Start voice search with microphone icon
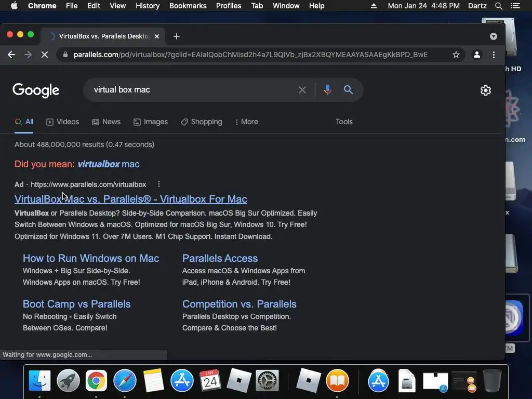The image size is (532, 399). click(x=327, y=90)
